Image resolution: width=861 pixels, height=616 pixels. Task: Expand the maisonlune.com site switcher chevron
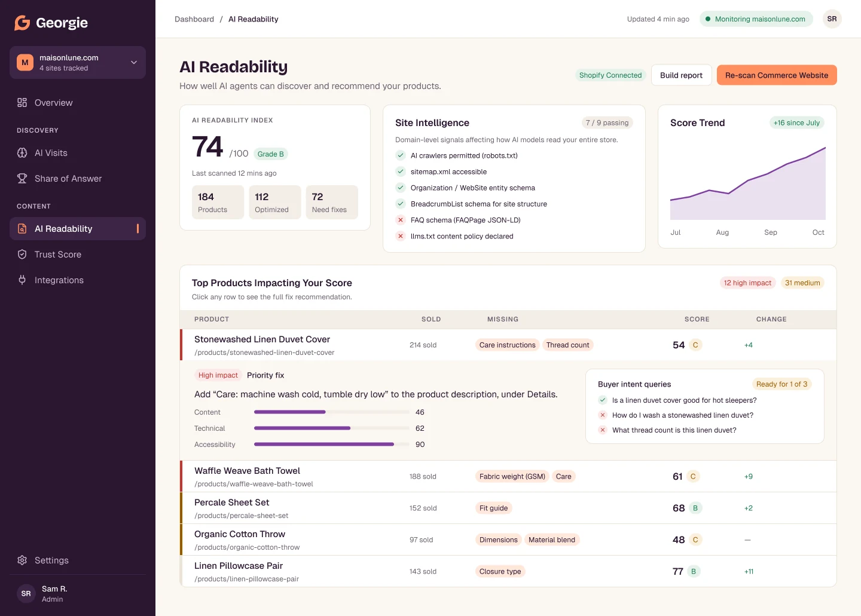[134, 62]
